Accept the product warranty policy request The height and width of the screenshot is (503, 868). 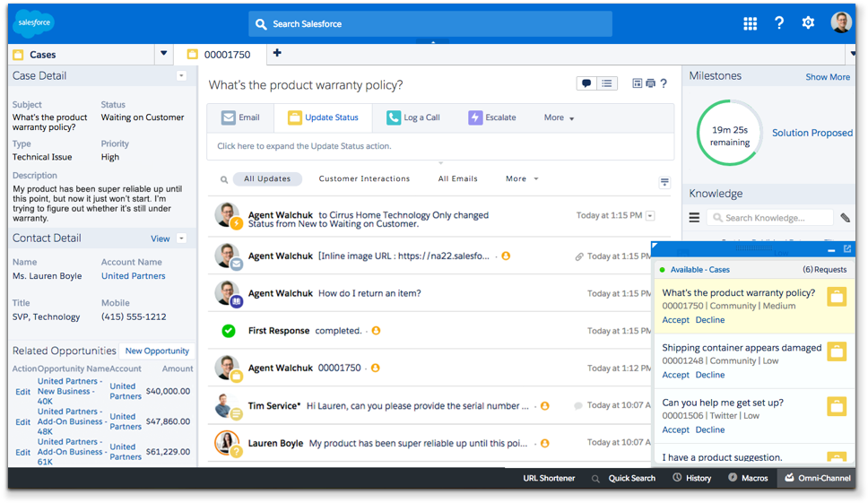(675, 320)
